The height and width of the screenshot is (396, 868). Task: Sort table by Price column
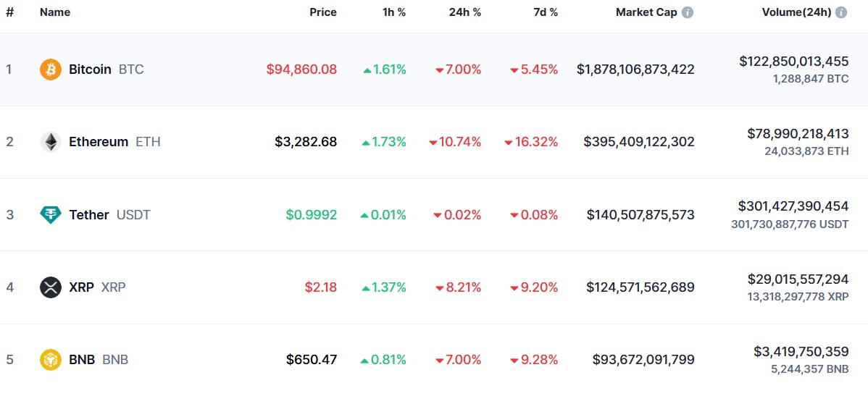point(323,12)
